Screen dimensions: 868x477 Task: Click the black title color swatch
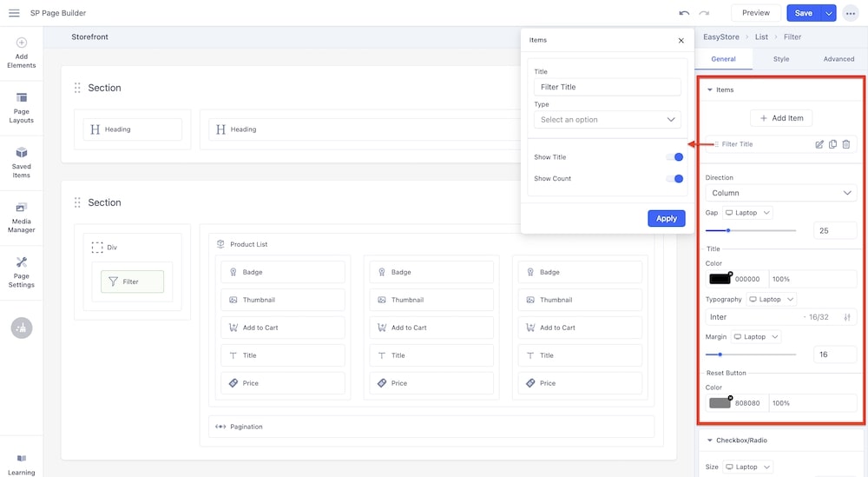(x=720, y=279)
